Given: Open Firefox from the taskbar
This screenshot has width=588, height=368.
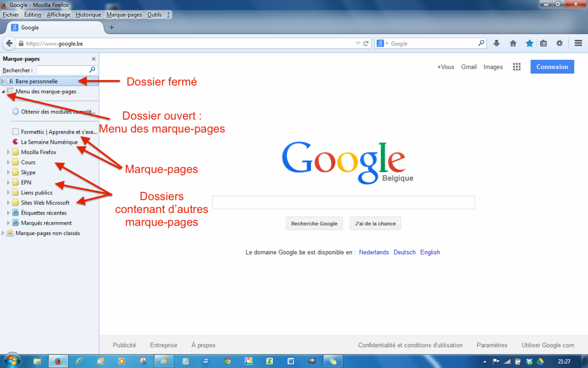Looking at the screenshot, I should [58, 361].
